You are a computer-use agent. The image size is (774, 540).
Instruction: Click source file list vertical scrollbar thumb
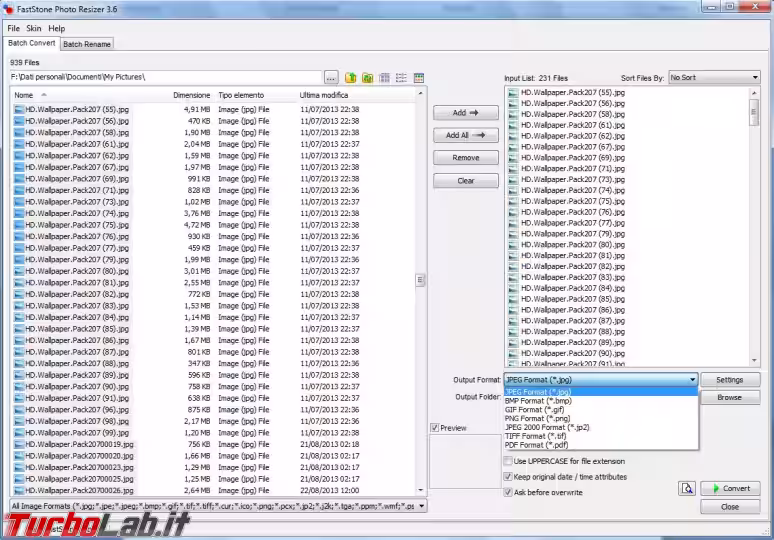tap(420, 280)
